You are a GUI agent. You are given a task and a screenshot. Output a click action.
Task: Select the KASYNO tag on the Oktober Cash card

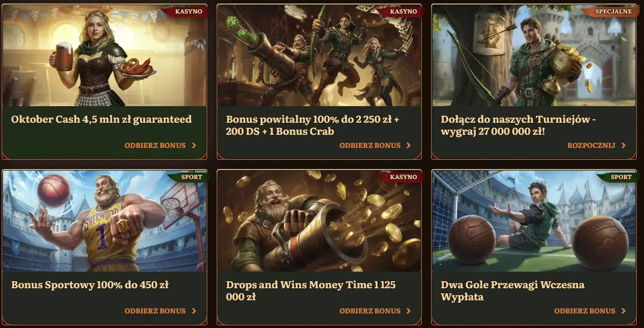(x=188, y=11)
